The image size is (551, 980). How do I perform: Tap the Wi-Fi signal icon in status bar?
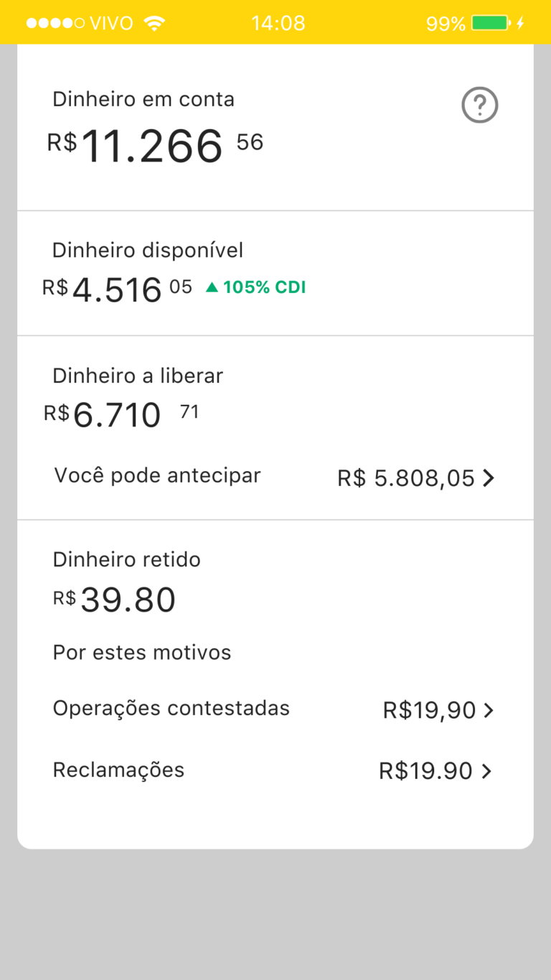154,23
